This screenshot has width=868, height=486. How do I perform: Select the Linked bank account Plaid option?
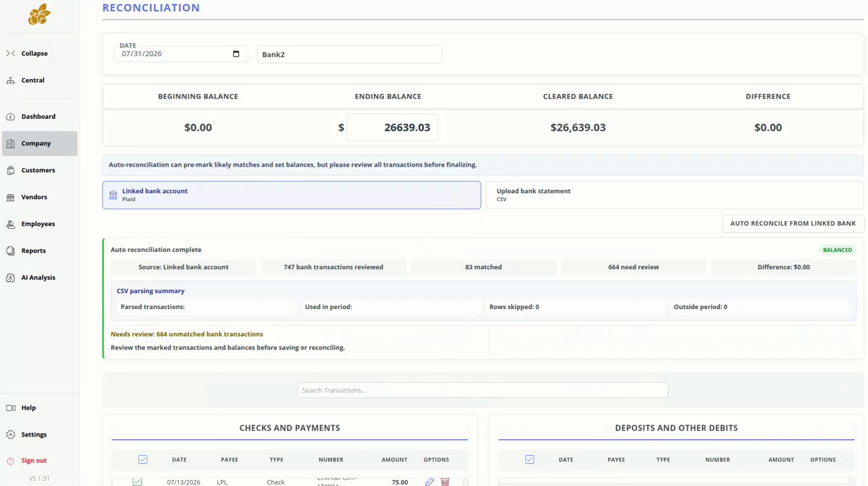click(292, 195)
